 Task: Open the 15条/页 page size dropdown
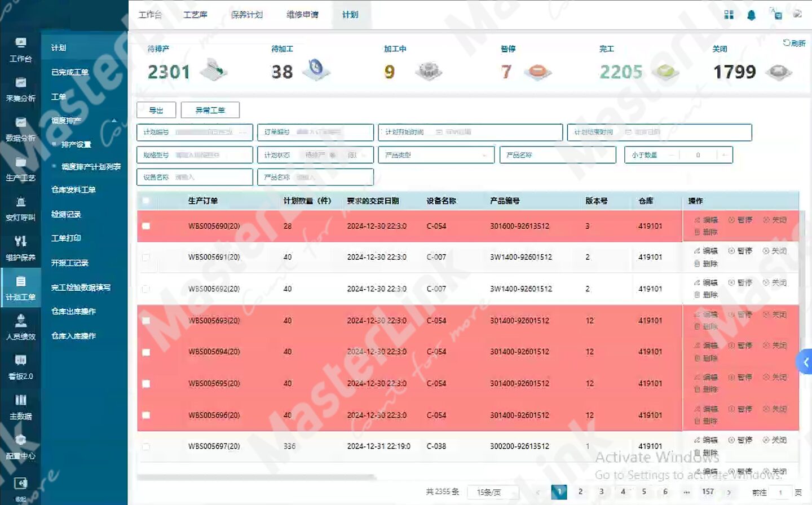493,492
